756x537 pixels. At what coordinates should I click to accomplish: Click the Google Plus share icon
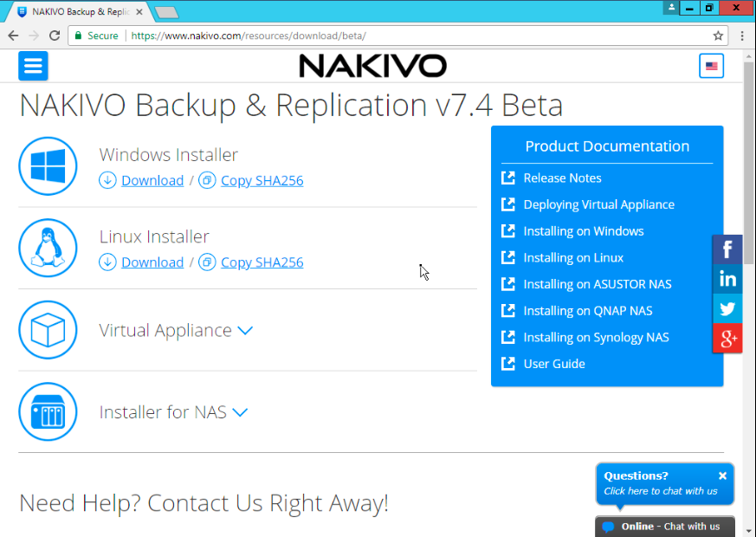[727, 338]
